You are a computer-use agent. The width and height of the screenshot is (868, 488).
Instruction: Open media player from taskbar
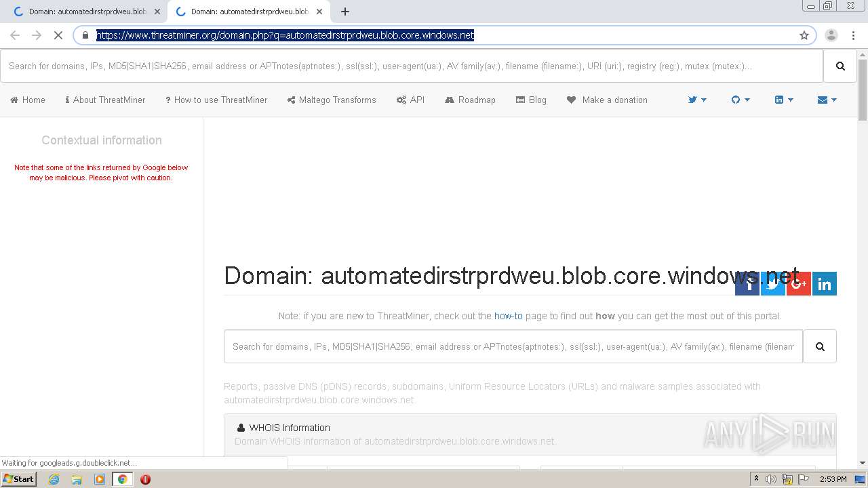click(100, 479)
